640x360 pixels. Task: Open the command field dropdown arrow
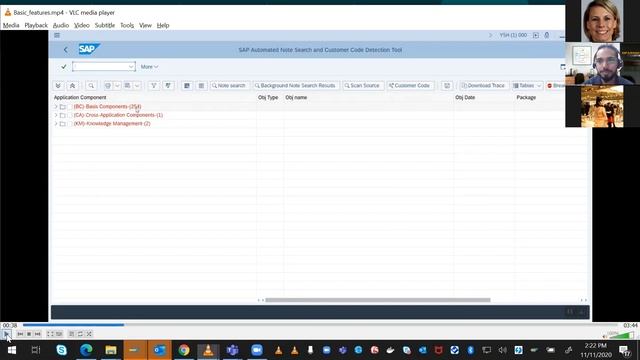point(131,67)
